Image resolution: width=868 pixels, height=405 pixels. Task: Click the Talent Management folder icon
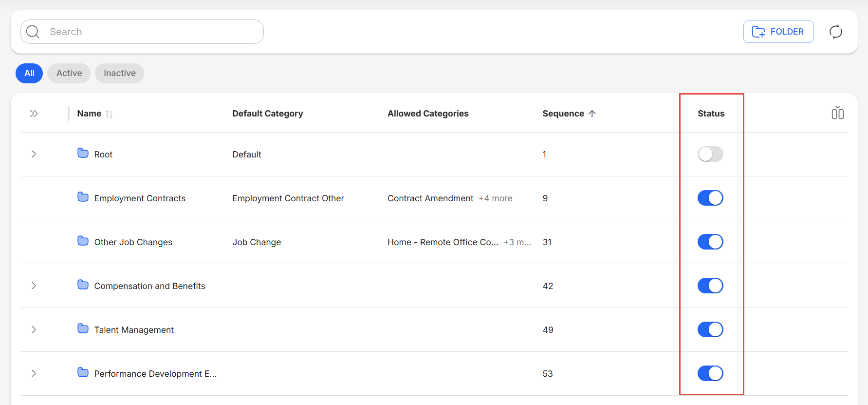83,328
